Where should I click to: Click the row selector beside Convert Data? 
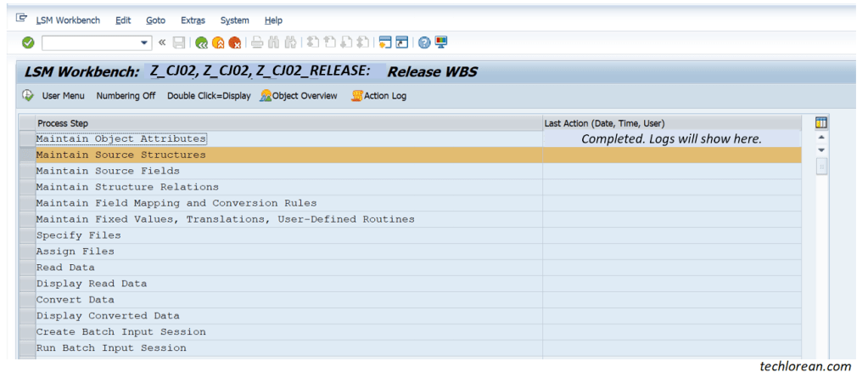pos(27,299)
